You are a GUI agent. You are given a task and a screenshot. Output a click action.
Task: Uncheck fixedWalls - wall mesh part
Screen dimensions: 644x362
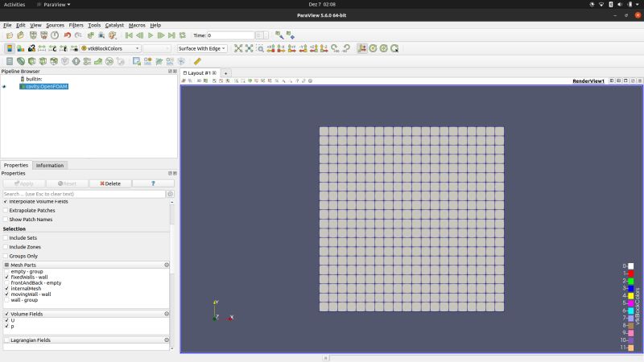(6, 277)
